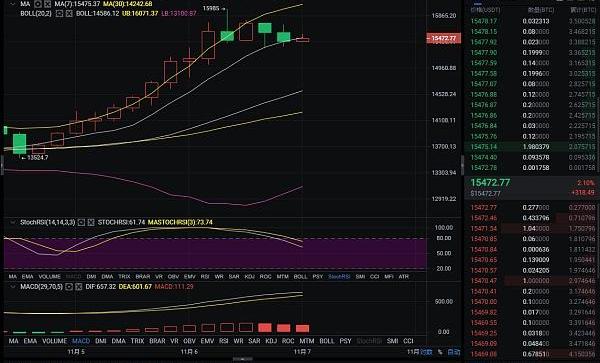Toggle the percent scale at chart bottom
The image size is (600, 363).
tap(440, 352)
